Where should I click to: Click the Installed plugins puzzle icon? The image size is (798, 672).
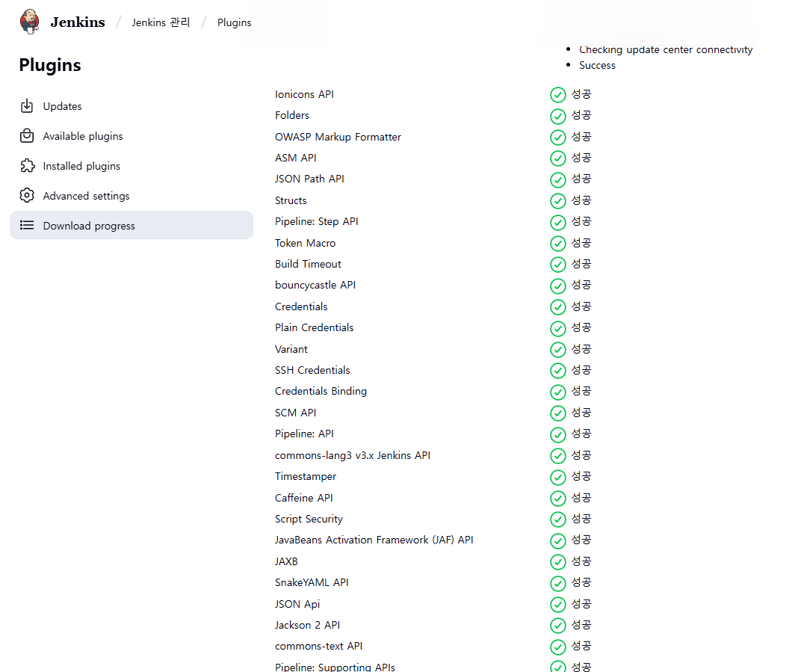tap(27, 166)
